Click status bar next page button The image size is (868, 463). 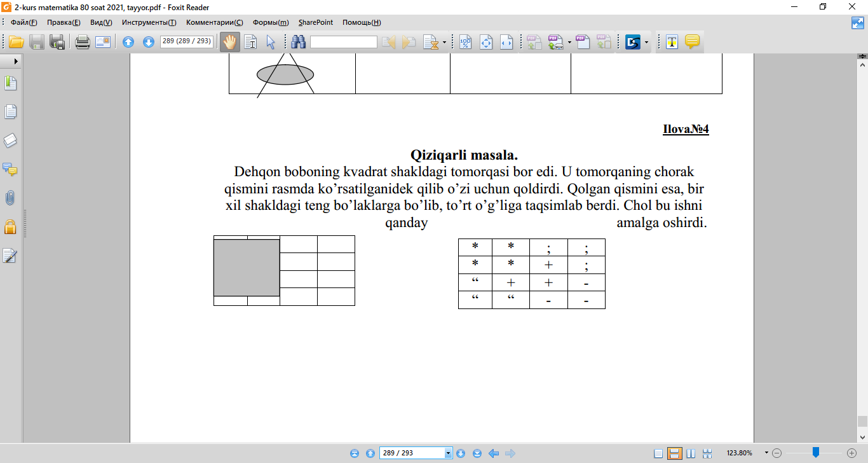click(x=461, y=453)
